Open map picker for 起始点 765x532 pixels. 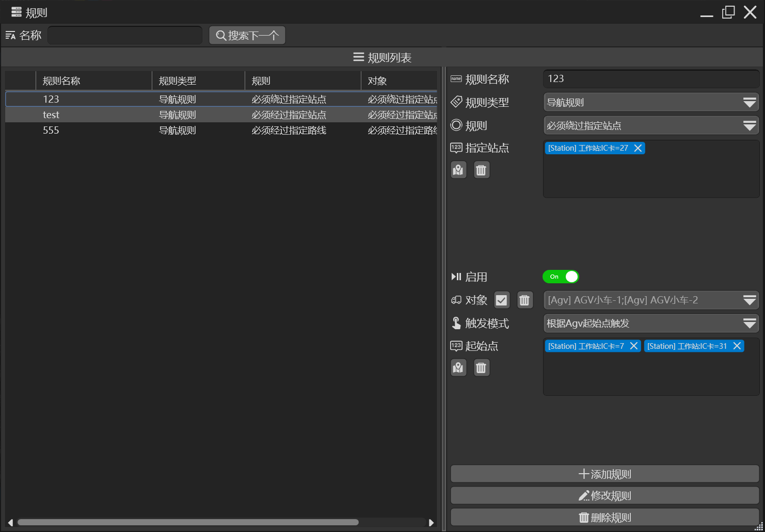tap(458, 367)
